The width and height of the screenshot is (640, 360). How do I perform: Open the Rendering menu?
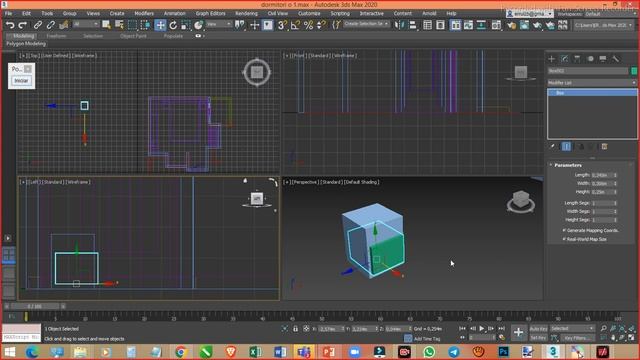246,13
